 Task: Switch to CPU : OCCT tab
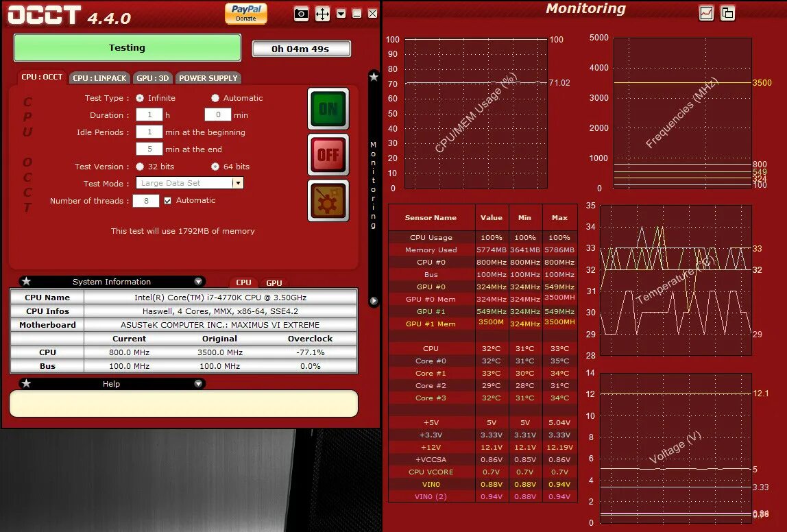(x=42, y=77)
